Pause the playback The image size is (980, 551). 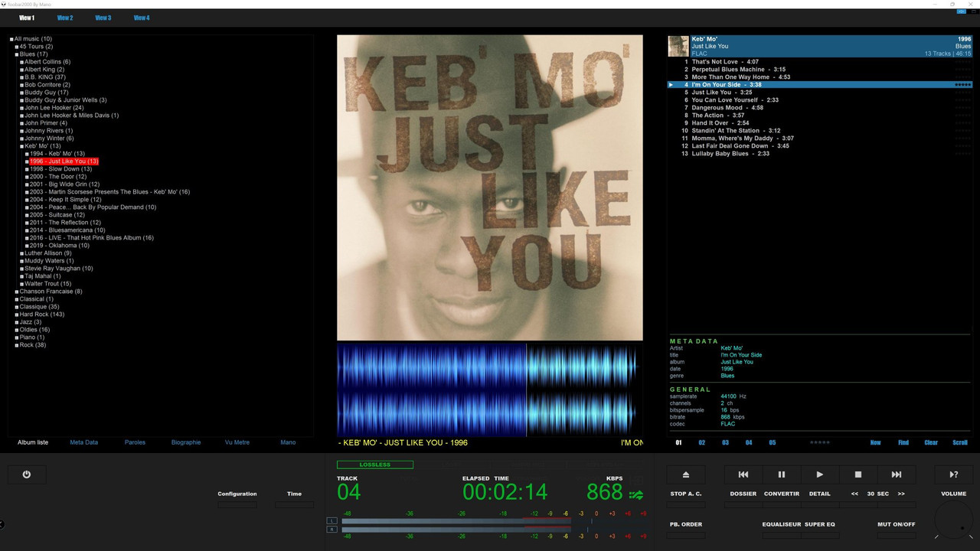point(782,474)
